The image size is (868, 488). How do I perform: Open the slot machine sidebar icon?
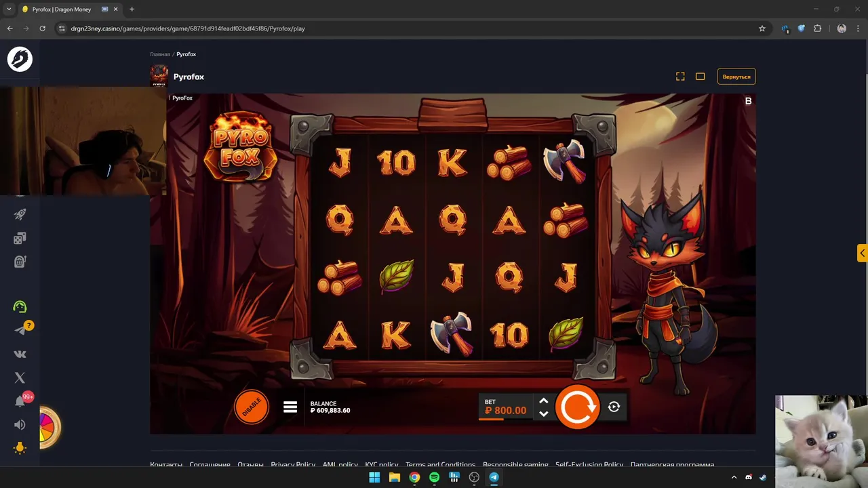point(20,261)
